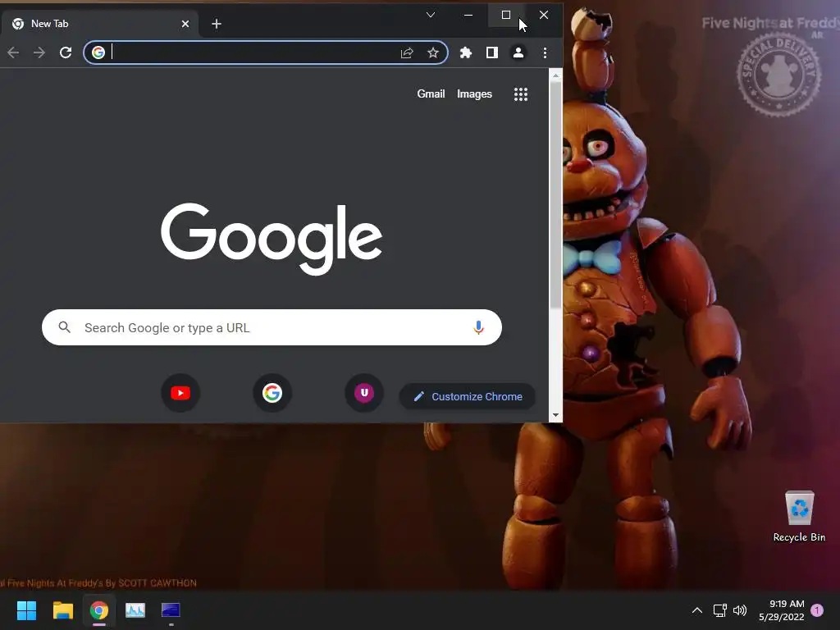Open the chart monitor app on the taskbar
The width and height of the screenshot is (840, 630).
[135, 610]
